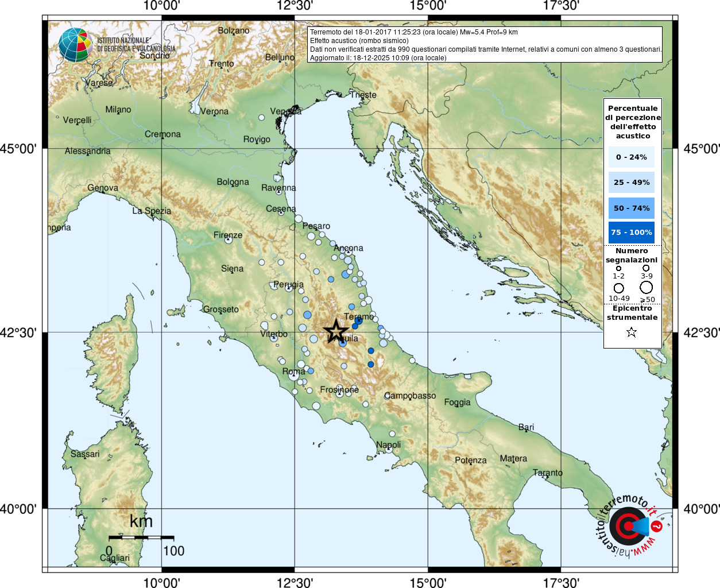The height and width of the screenshot is (588, 720).
Task: Click the Perugia city label
Action: point(289,284)
